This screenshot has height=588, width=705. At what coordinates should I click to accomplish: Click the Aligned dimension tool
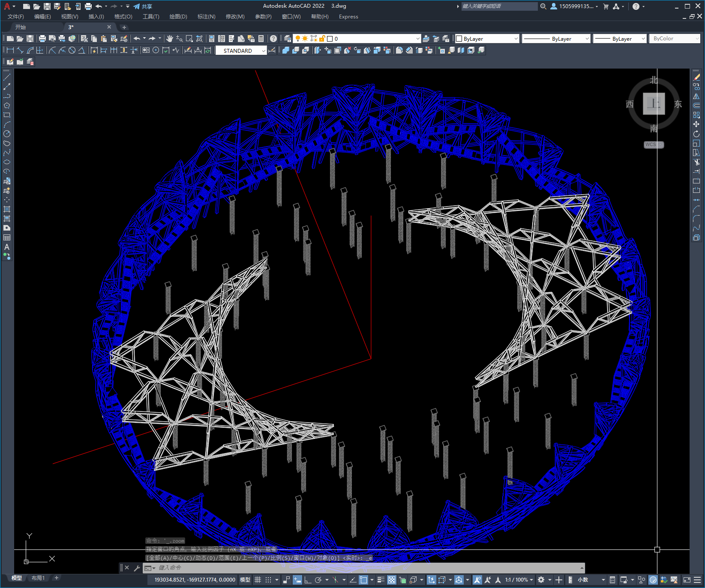20,51
